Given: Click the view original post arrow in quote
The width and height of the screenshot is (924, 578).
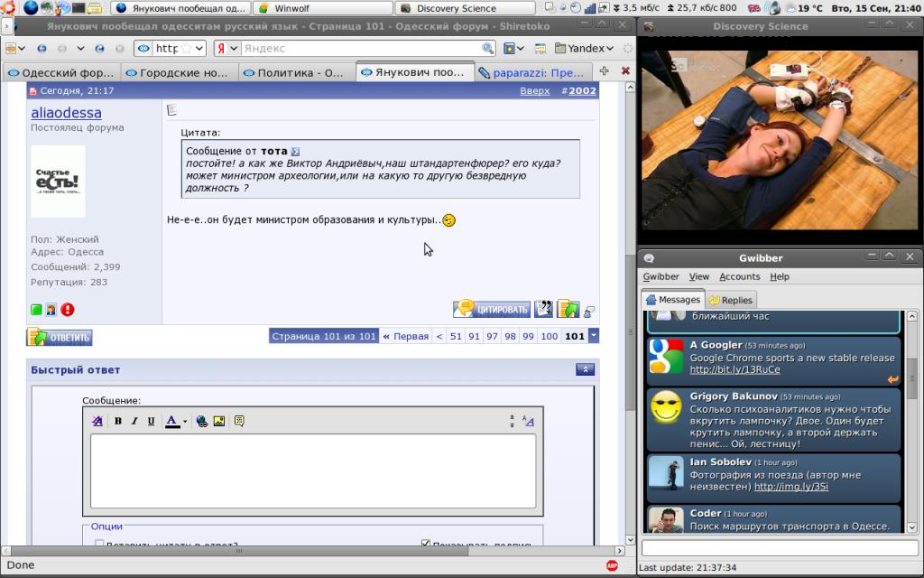Looking at the screenshot, I should 295,152.
